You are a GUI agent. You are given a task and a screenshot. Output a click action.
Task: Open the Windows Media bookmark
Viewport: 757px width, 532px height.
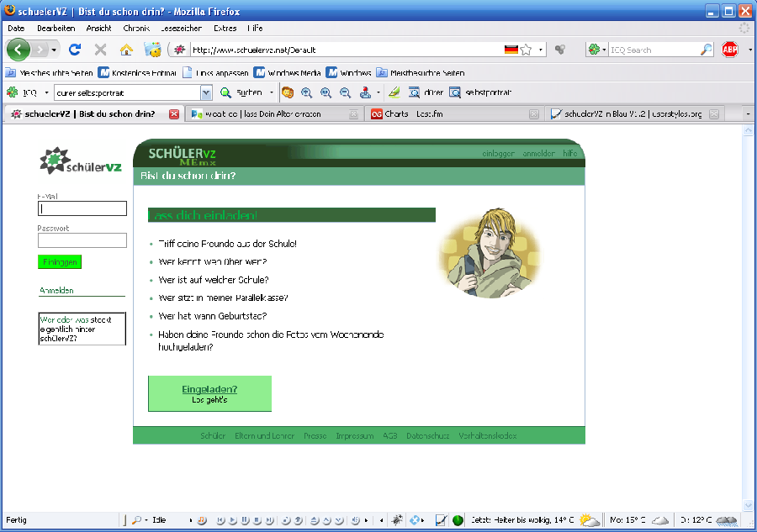coord(288,73)
